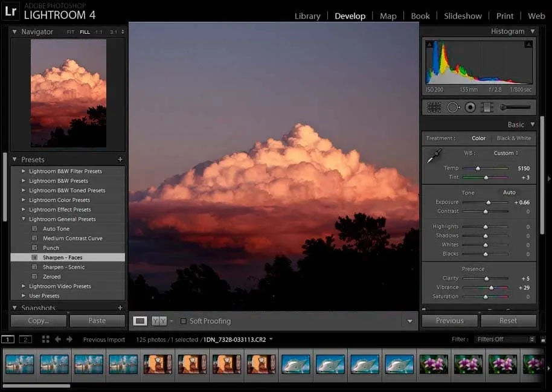Image resolution: width=552 pixels, height=392 pixels.
Task: Click the Grid view icon in filmstrip bar
Action: [46, 339]
